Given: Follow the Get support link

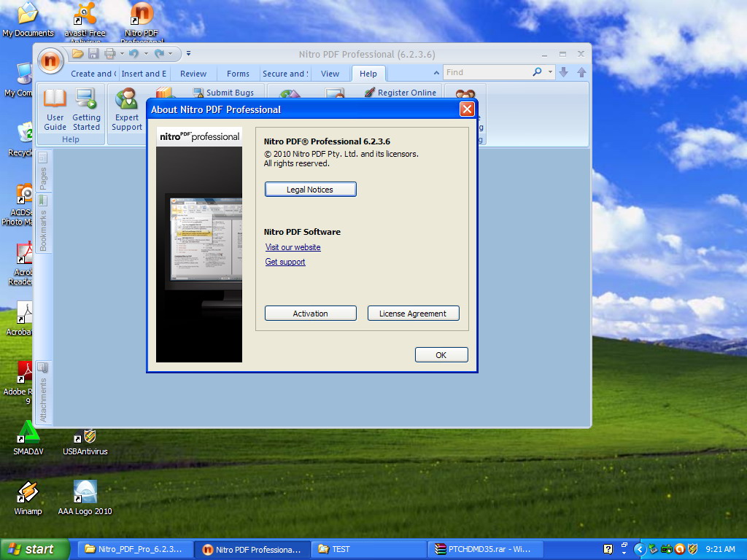Looking at the screenshot, I should (x=285, y=262).
